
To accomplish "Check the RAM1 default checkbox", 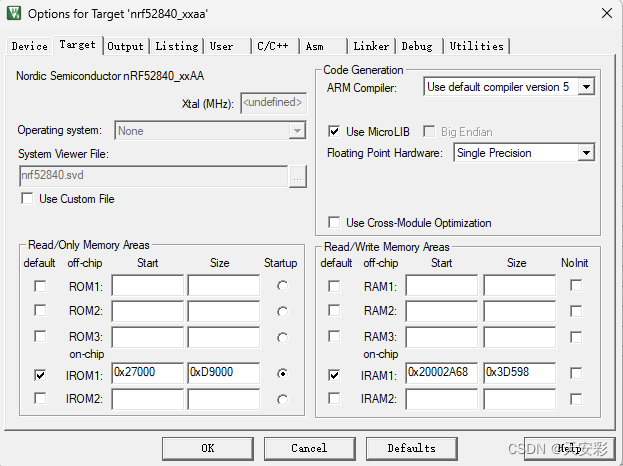I will [x=334, y=286].
